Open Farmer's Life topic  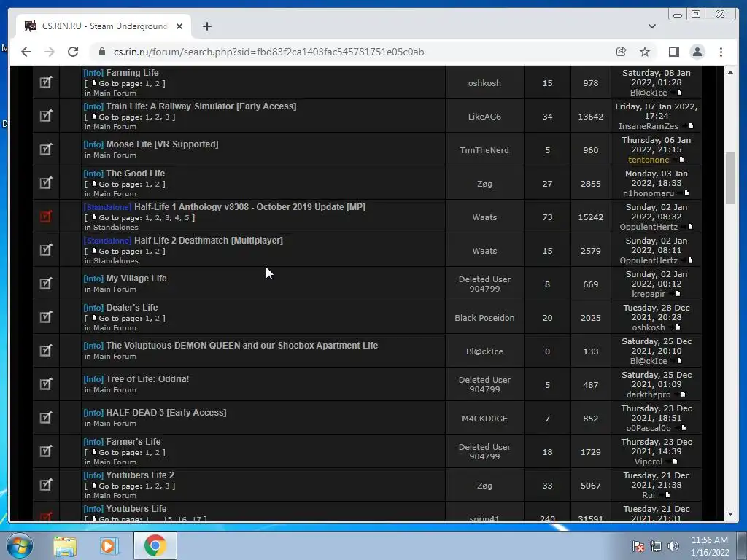pyautogui.click(x=133, y=442)
